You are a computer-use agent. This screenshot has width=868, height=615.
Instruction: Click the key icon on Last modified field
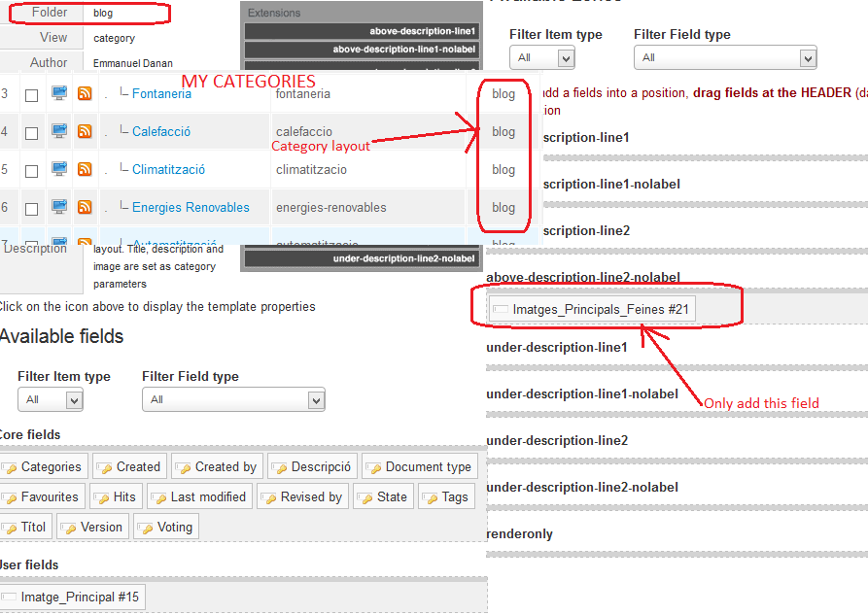tap(158, 498)
